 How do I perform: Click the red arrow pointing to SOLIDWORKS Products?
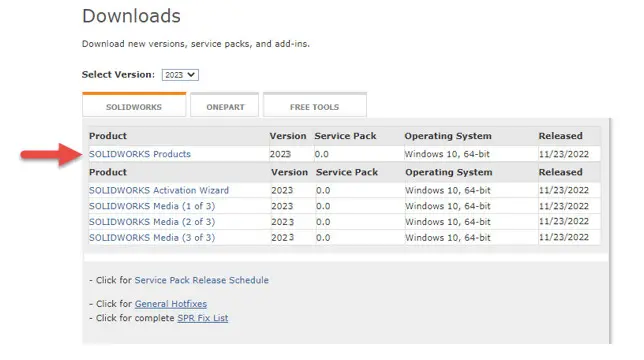click(51, 154)
